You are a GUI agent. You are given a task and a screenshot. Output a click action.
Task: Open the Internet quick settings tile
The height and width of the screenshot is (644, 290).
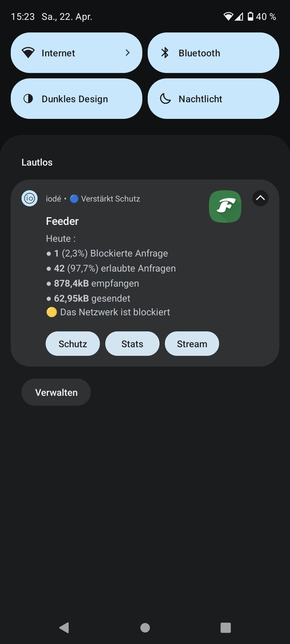(x=77, y=53)
